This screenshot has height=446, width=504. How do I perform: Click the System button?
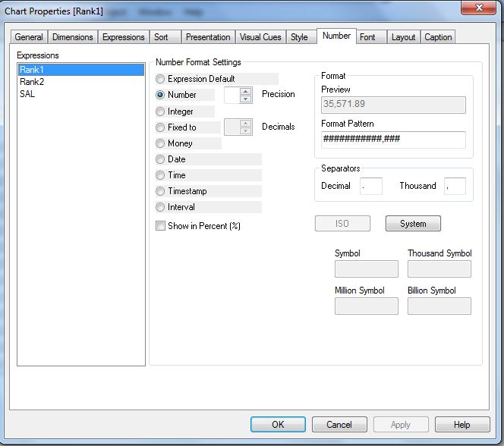[413, 224]
